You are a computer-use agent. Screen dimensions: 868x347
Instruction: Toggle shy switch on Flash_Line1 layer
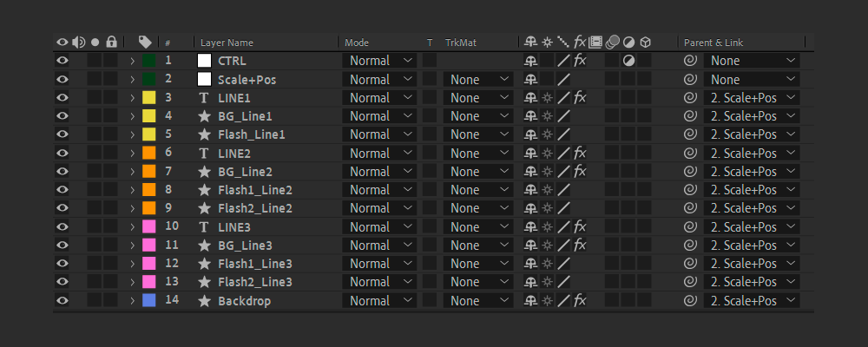pos(531,134)
